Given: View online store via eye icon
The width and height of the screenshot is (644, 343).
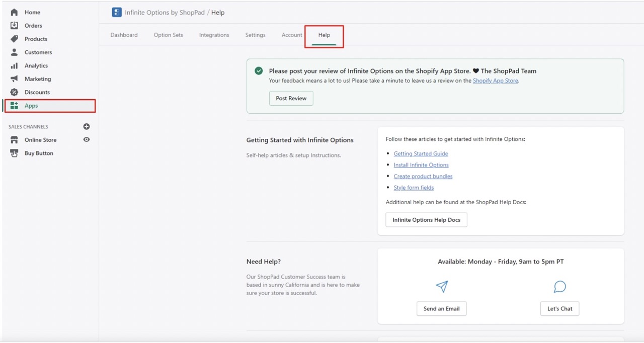Looking at the screenshot, I should click(87, 140).
